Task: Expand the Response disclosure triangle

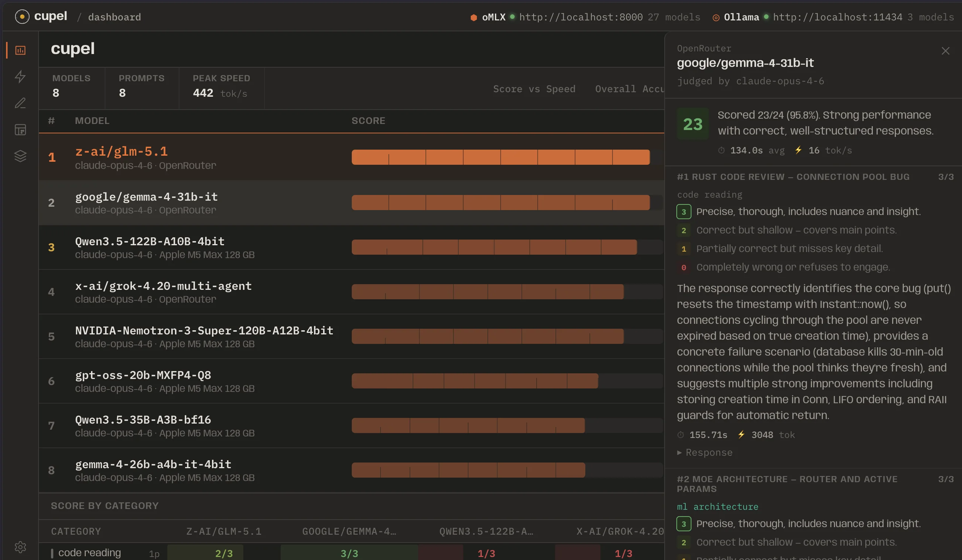Action: [679, 452]
